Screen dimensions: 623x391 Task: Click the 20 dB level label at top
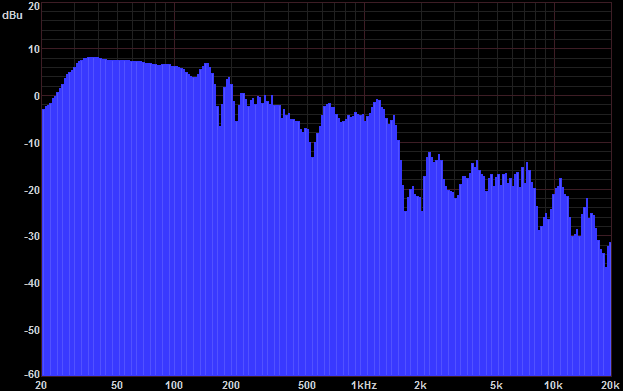pyautogui.click(x=34, y=6)
